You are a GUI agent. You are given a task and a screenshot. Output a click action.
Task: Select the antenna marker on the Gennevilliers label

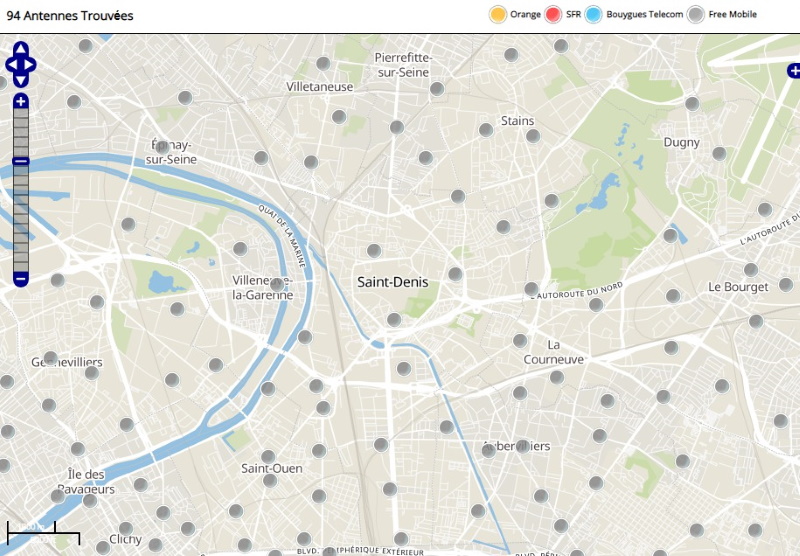tap(50, 358)
